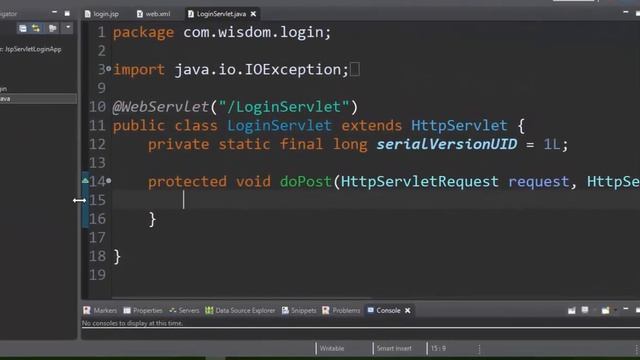Click the 1L value on line 12
This screenshot has width=640, height=360.
(551, 144)
